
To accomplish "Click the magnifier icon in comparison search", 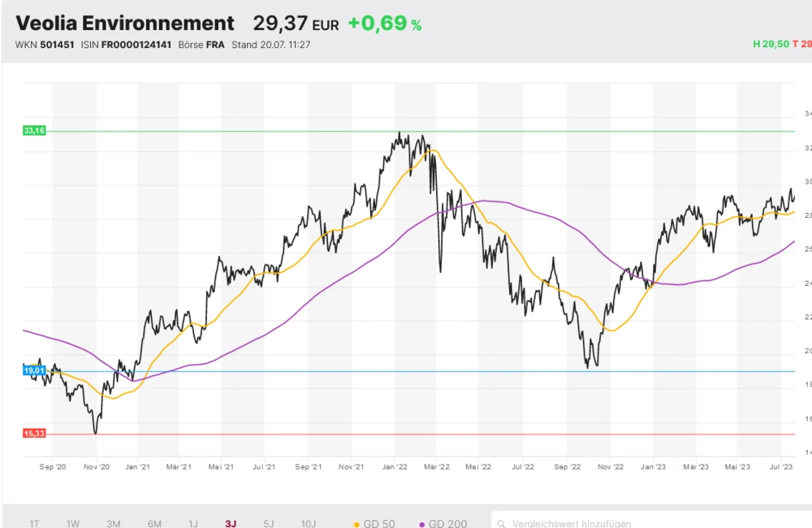I will coord(503,524).
